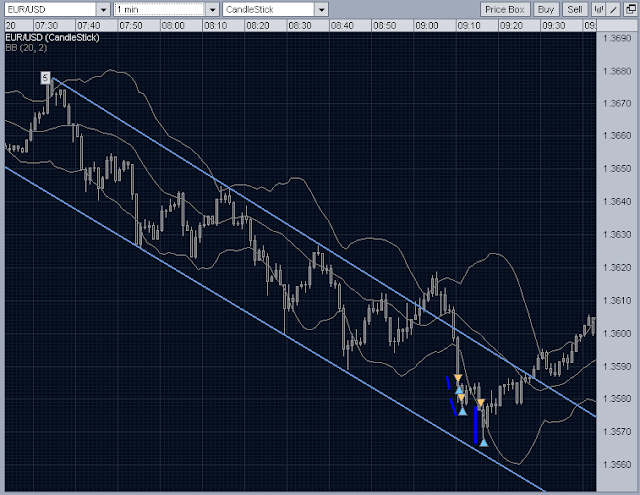
Task: Click the 1.3650 price axis label
Action: point(617,168)
